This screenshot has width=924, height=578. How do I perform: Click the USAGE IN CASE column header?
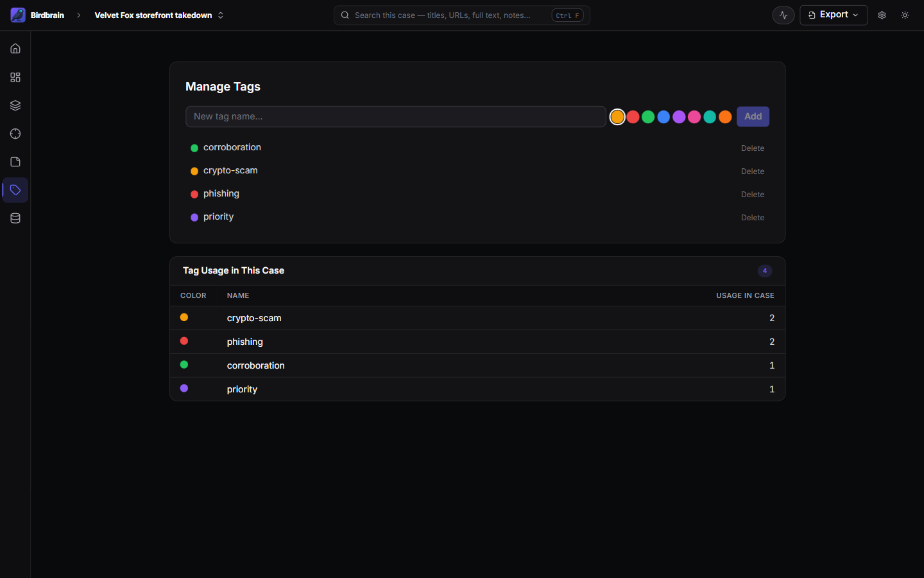pos(745,295)
